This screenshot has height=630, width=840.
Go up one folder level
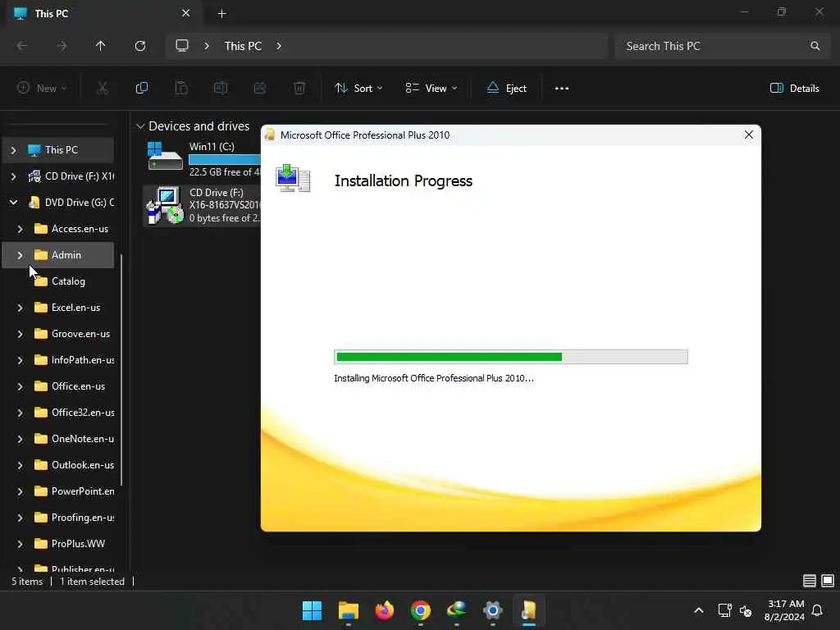[100, 46]
